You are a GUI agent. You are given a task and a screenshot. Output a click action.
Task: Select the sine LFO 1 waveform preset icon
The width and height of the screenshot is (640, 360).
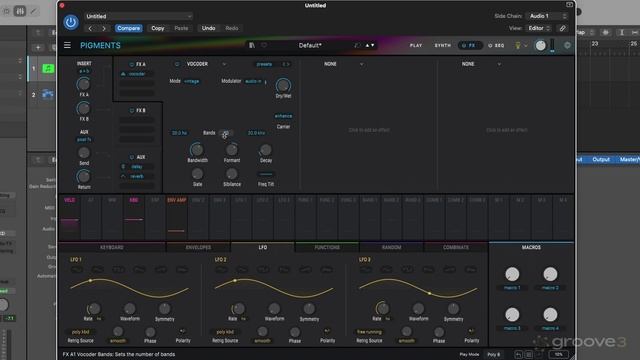tap(76, 270)
